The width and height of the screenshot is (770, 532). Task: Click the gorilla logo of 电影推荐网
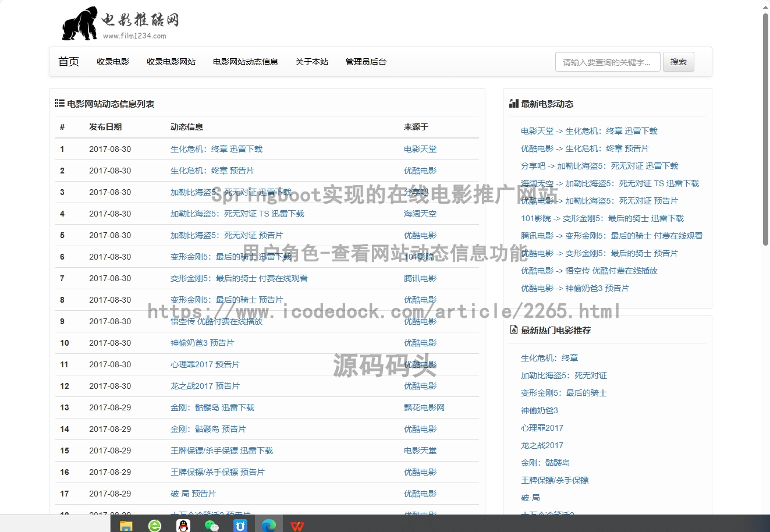point(80,23)
